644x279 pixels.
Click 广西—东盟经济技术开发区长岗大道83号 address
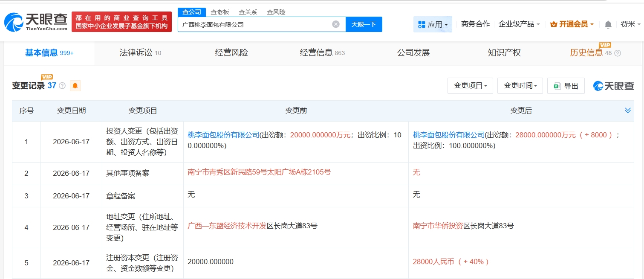253,226
